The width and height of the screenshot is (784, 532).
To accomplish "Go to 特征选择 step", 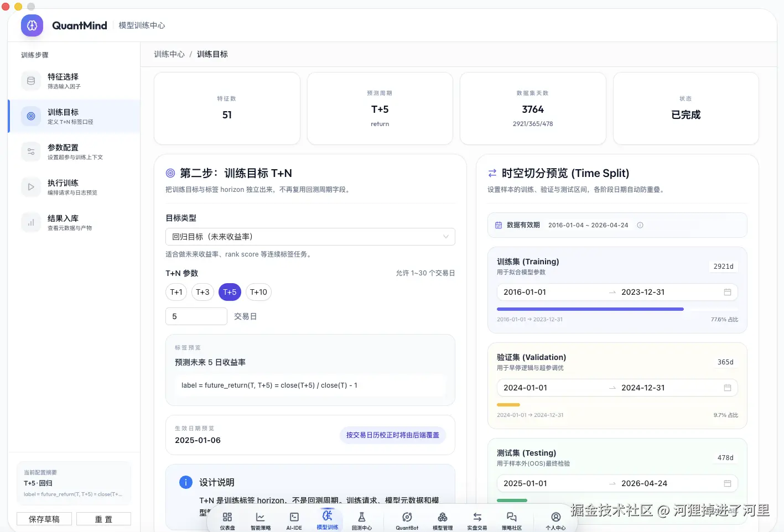I will click(x=74, y=81).
